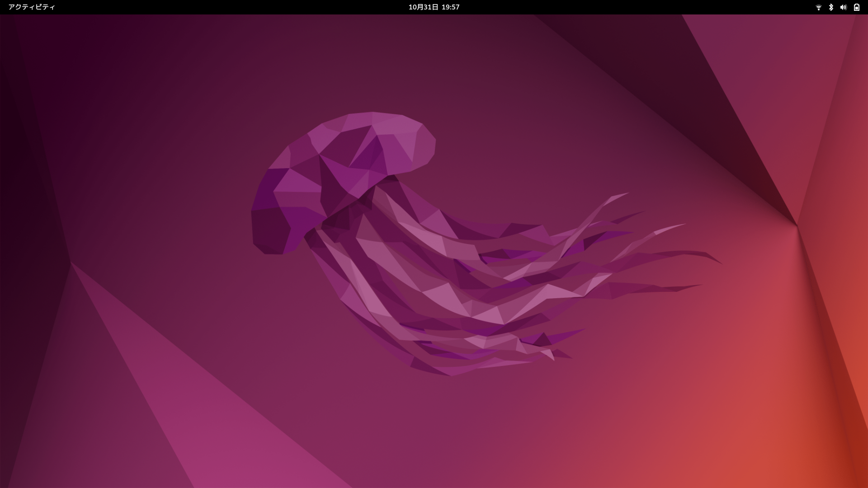The width and height of the screenshot is (868, 488).
Task: Open the アクティビティ overview
Action: [32, 7]
